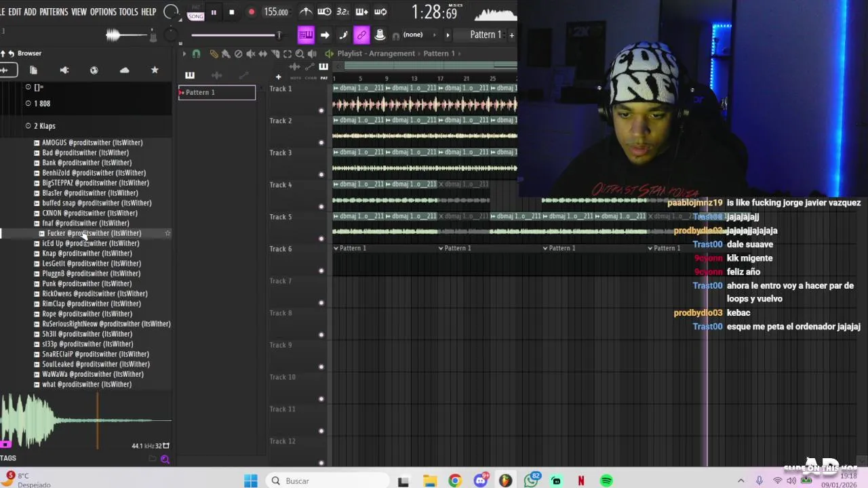Image resolution: width=868 pixels, height=488 pixels.
Task: Click the Track 3 header label
Action: click(281, 153)
